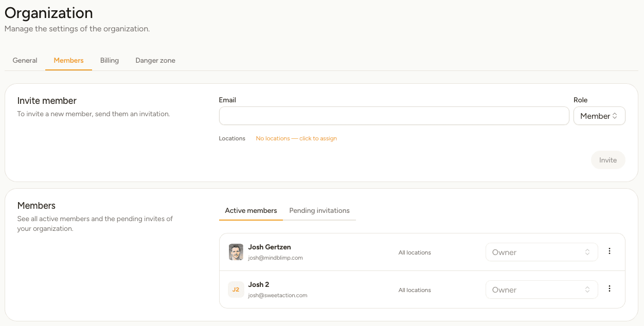Open the invite Role Member dropdown

[x=599, y=116]
